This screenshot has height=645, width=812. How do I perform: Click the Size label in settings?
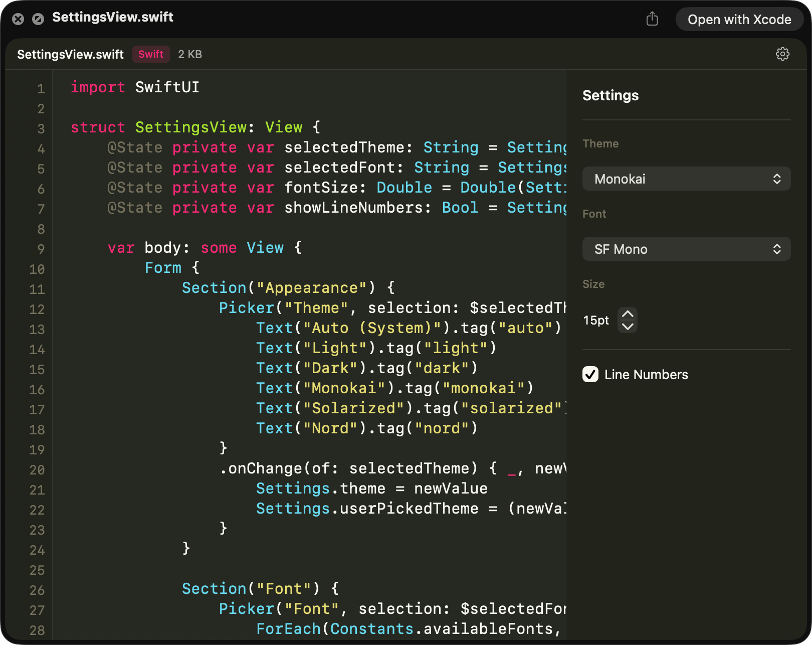pos(593,284)
